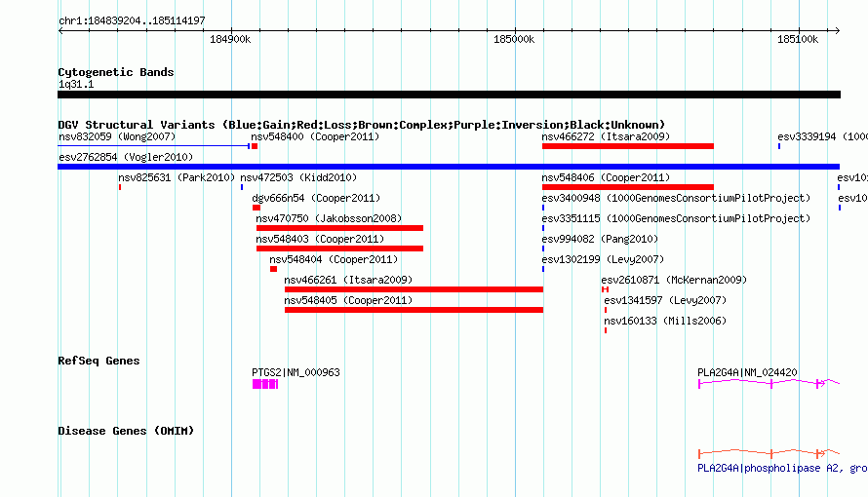Select the small red nsv548404 glyph
This screenshot has height=497, width=868.
(273, 269)
